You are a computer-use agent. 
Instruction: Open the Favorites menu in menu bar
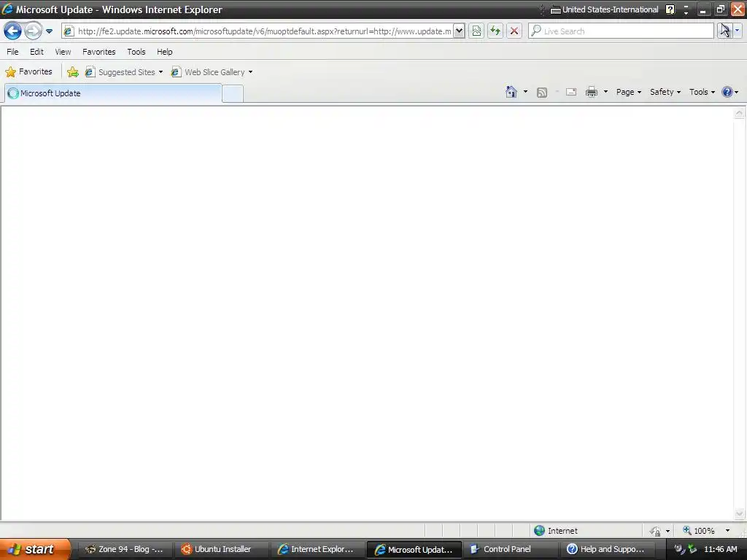click(x=99, y=52)
